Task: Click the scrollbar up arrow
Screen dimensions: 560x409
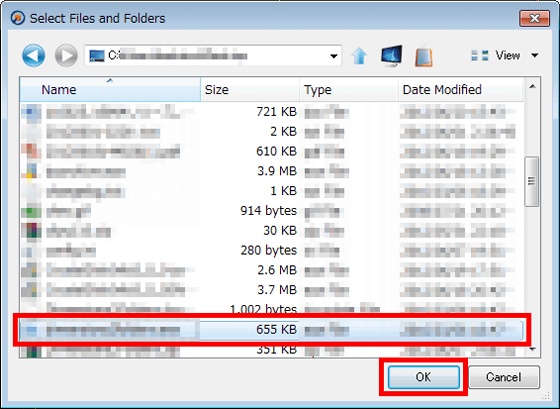Action: 532,86
